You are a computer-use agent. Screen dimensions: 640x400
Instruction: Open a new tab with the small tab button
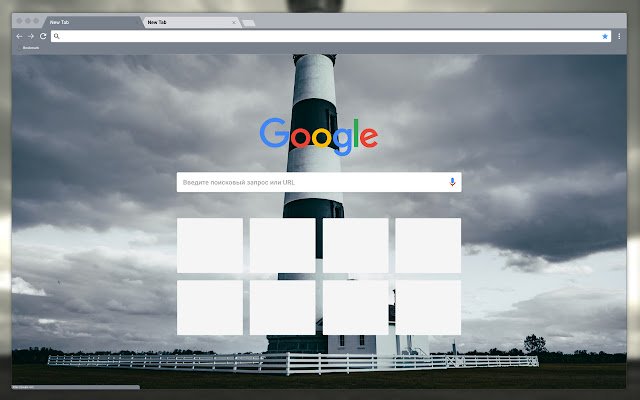tap(249, 23)
